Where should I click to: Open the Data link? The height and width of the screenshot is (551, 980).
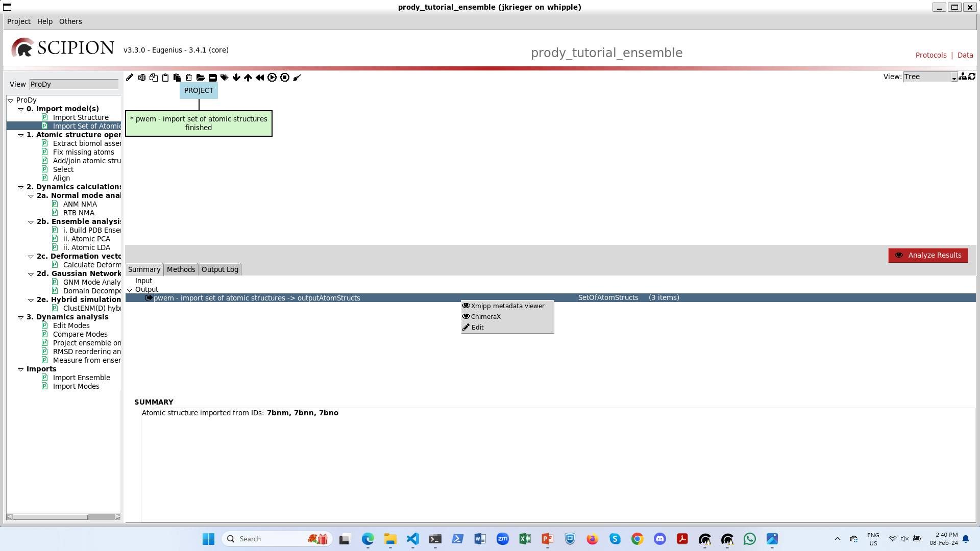(x=965, y=55)
